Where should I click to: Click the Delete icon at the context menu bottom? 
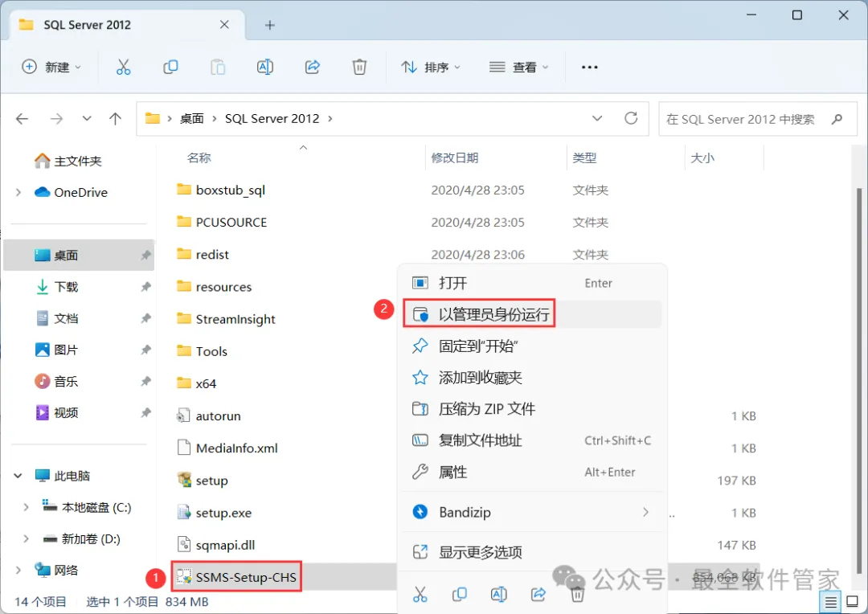[577, 595]
